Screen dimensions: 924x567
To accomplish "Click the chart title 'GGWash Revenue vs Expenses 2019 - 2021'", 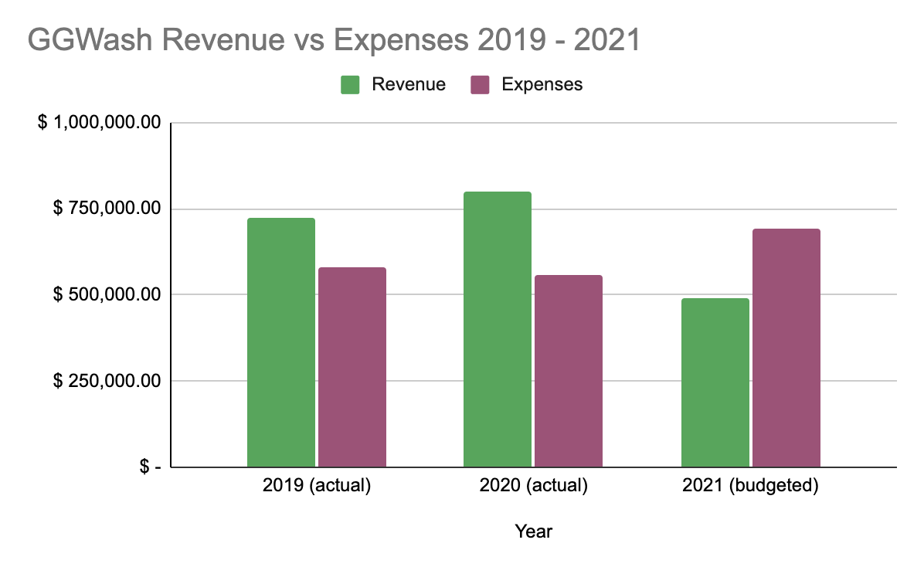I will [334, 40].
